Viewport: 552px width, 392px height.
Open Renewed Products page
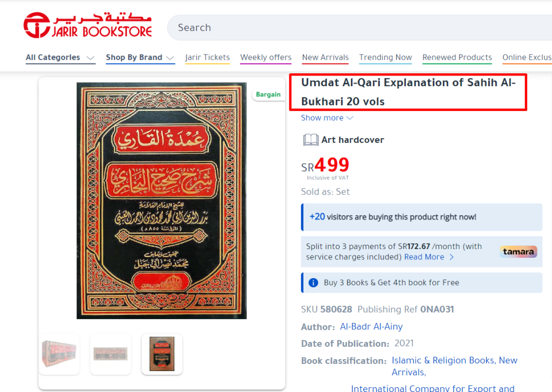pos(457,57)
